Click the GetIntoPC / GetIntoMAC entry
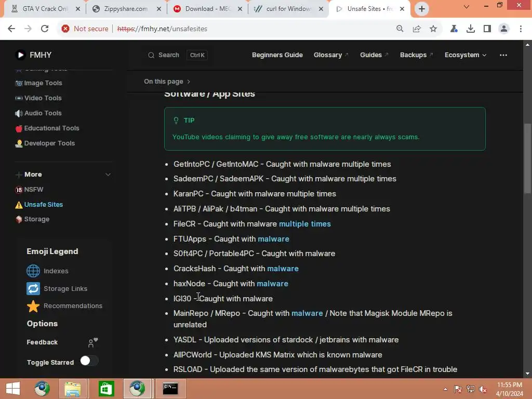The width and height of the screenshot is (532, 399). pos(282,164)
